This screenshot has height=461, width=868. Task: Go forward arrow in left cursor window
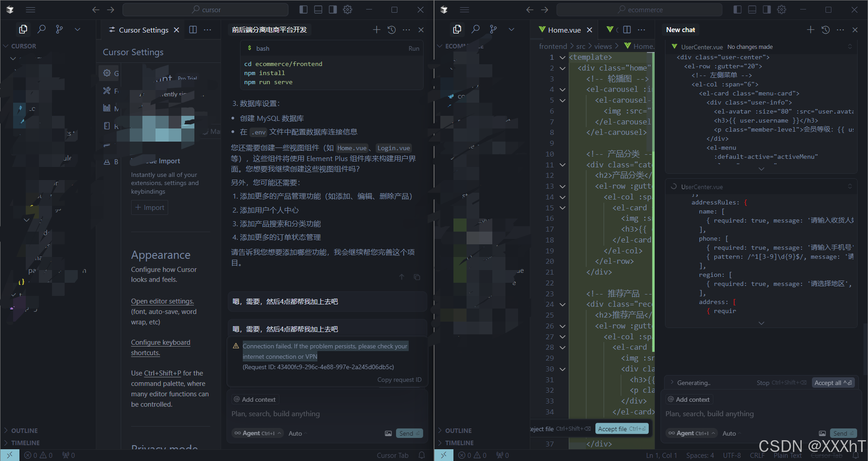point(111,10)
